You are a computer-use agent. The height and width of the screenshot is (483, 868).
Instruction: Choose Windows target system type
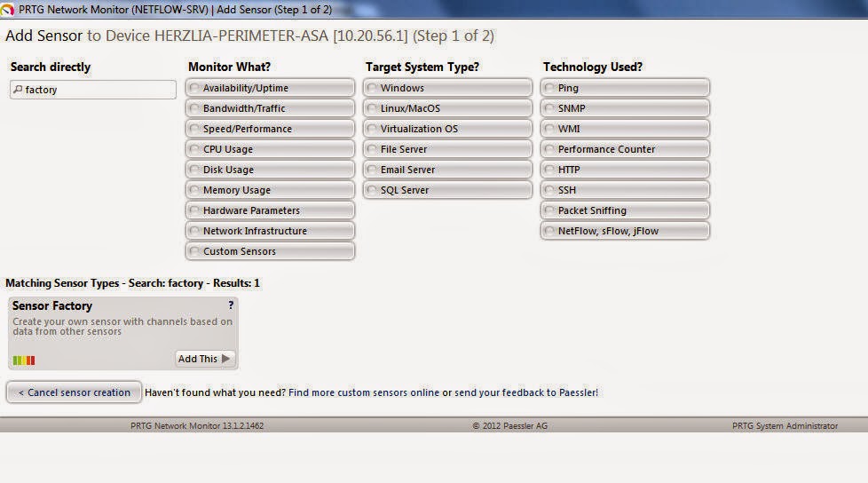click(447, 88)
